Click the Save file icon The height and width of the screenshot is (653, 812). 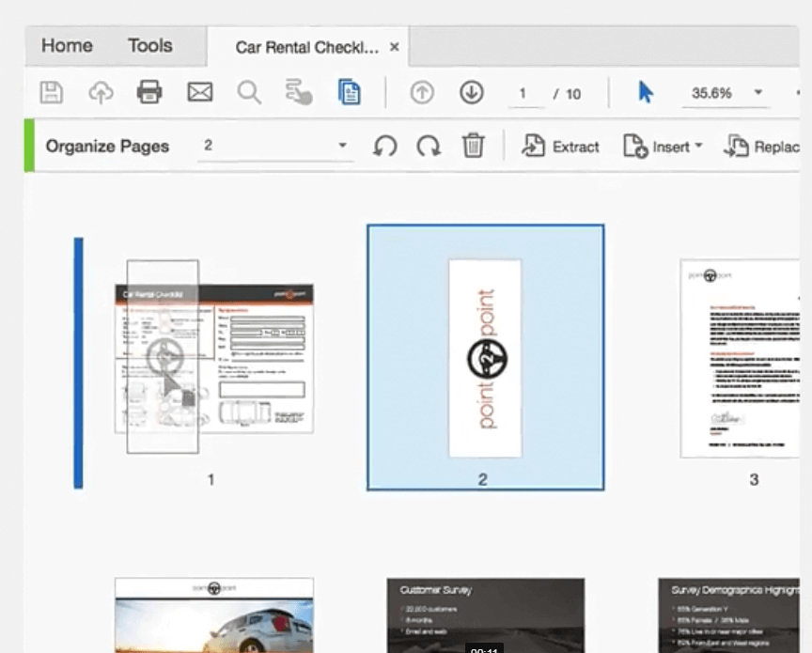point(51,92)
